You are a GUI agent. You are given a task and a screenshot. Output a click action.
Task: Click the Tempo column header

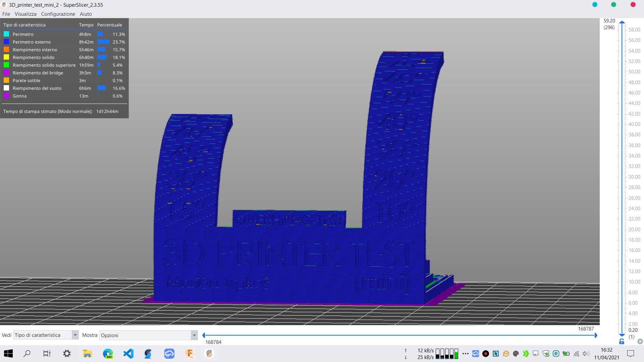coord(86,25)
